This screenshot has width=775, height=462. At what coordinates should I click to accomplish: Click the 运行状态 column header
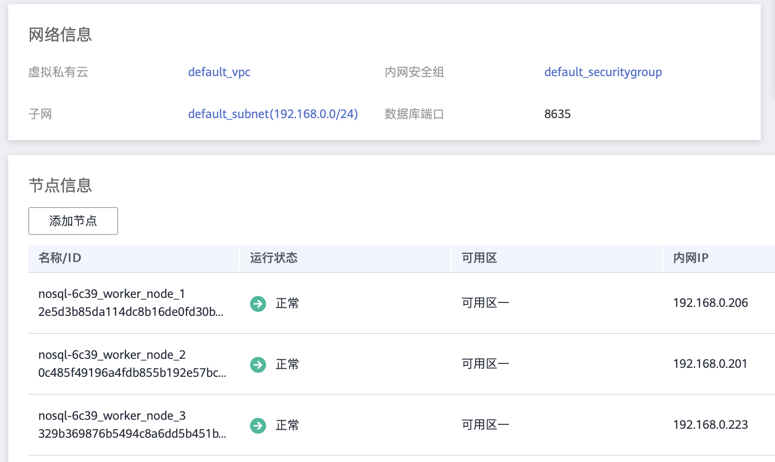pyautogui.click(x=274, y=258)
